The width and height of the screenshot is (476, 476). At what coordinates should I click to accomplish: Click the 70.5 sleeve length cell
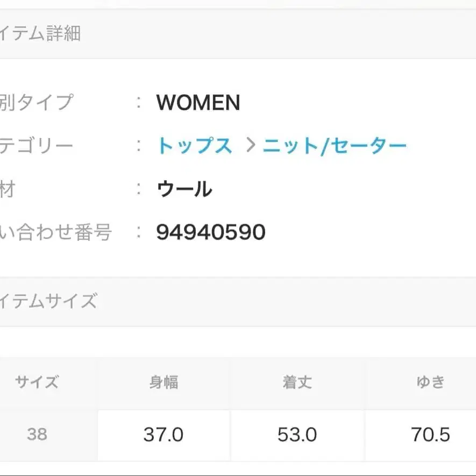point(430,435)
